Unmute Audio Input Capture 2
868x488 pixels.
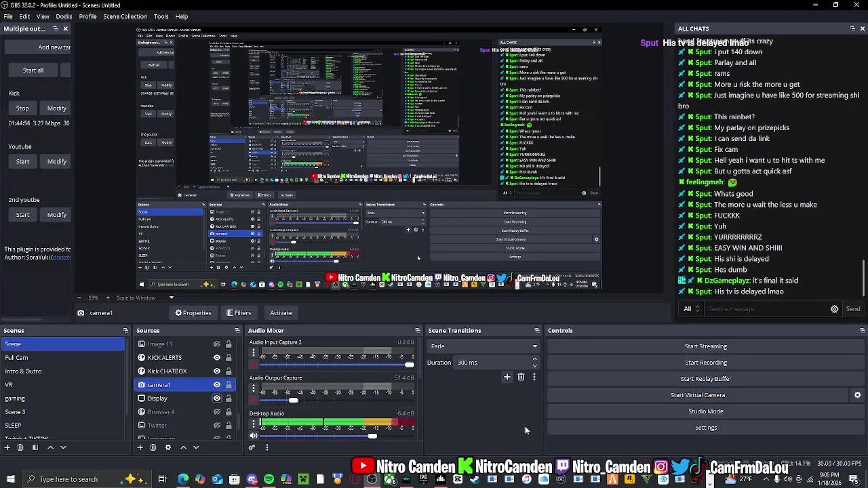[x=254, y=365]
